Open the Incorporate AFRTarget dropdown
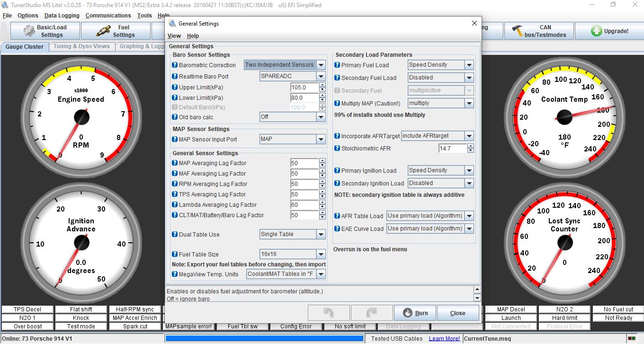 tap(469, 136)
